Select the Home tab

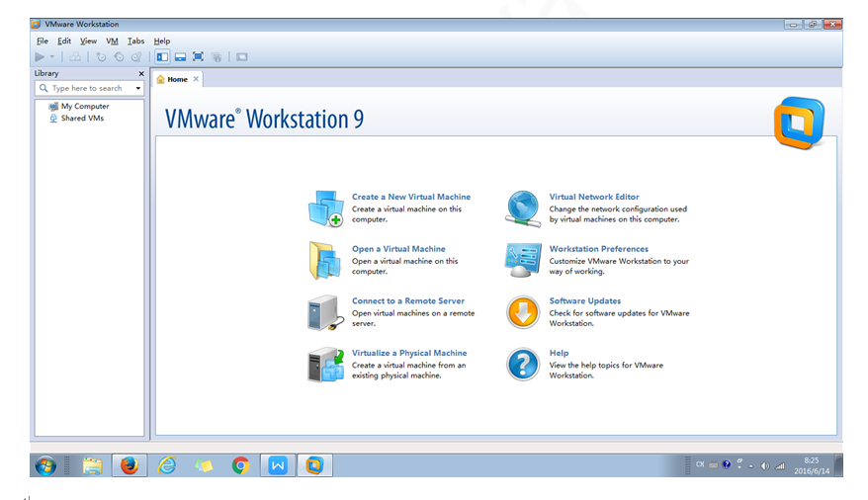pyautogui.click(x=177, y=79)
